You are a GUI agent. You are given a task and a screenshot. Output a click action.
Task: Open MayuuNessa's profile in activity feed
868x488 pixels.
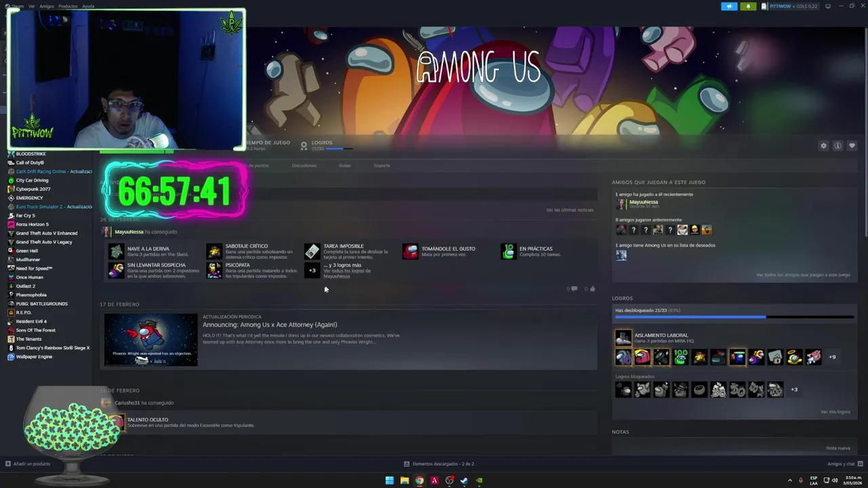click(x=127, y=232)
